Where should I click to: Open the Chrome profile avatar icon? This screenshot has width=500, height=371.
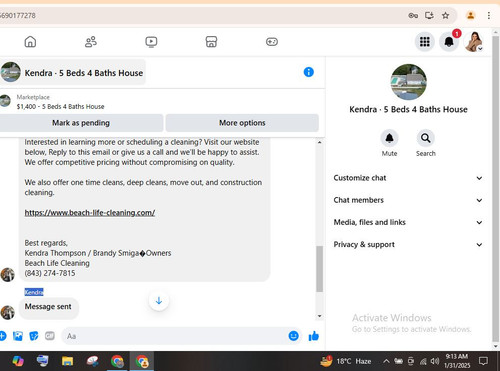(x=471, y=15)
